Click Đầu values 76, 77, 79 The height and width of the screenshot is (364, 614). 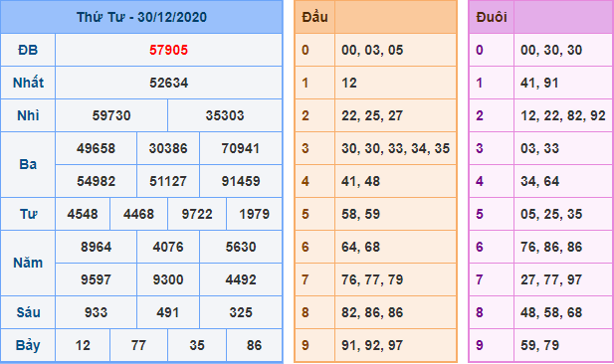pos(372,280)
